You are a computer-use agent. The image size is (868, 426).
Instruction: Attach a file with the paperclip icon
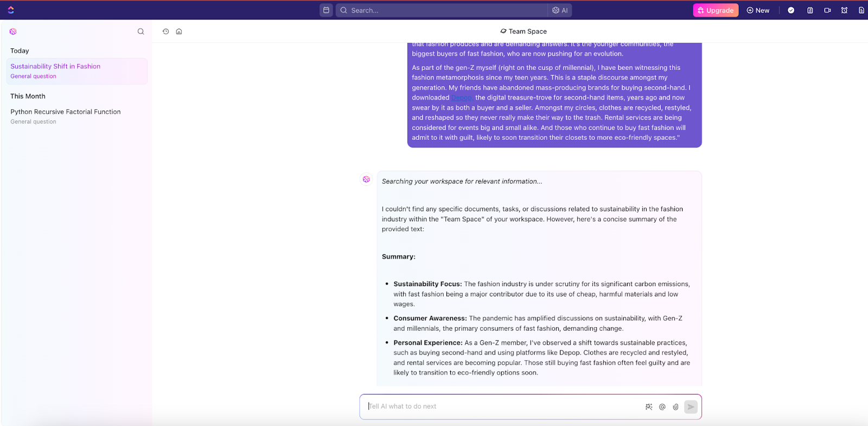point(675,406)
